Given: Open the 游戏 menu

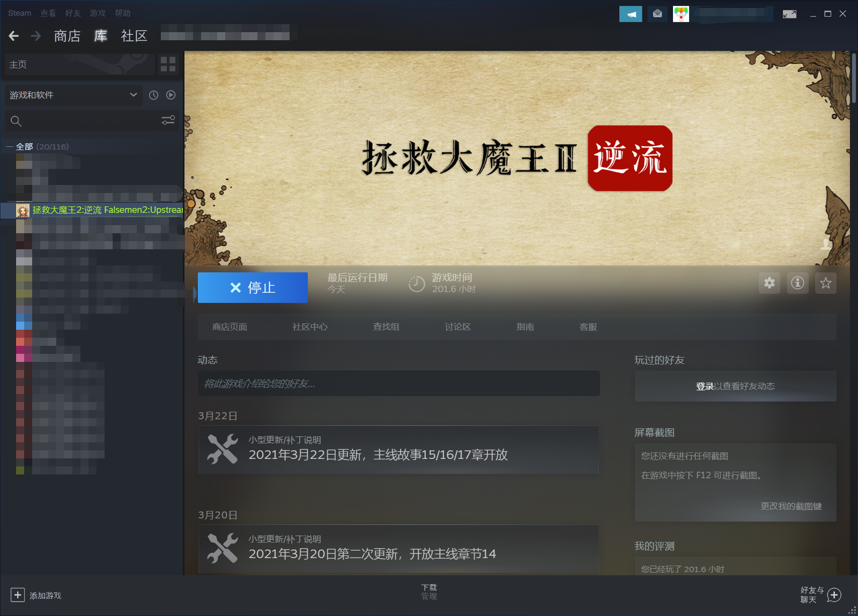Looking at the screenshot, I should coord(98,13).
